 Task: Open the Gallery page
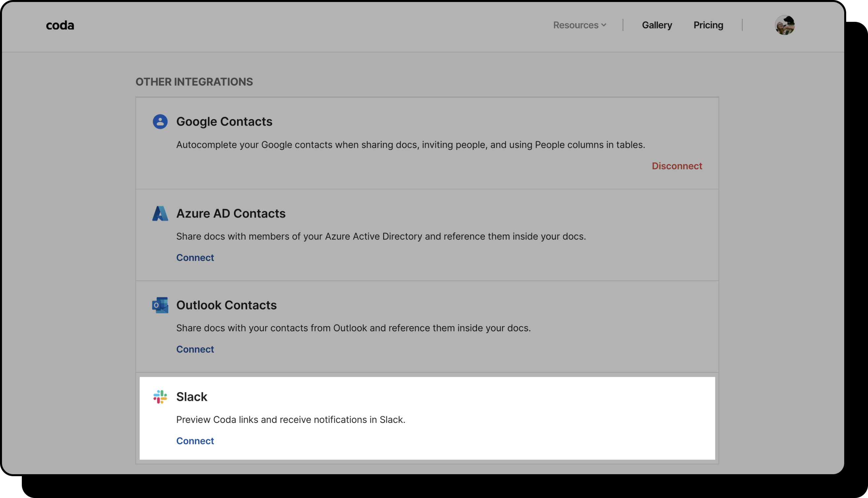(657, 25)
